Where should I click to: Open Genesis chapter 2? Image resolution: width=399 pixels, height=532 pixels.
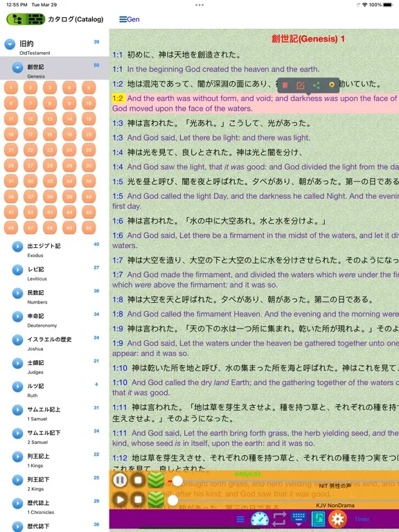coord(30,88)
